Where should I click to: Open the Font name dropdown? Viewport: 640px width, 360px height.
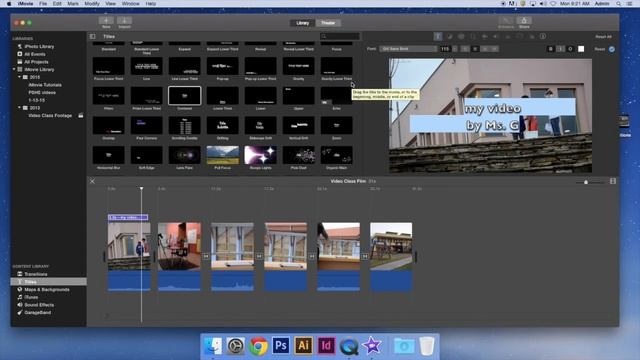(408, 49)
